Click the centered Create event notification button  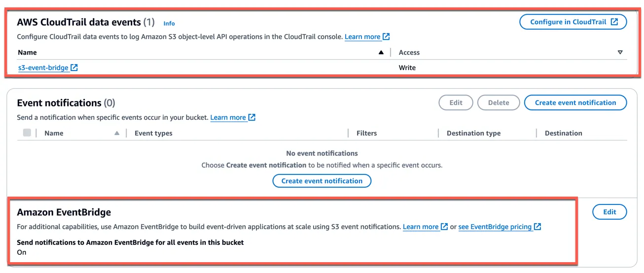tap(322, 181)
